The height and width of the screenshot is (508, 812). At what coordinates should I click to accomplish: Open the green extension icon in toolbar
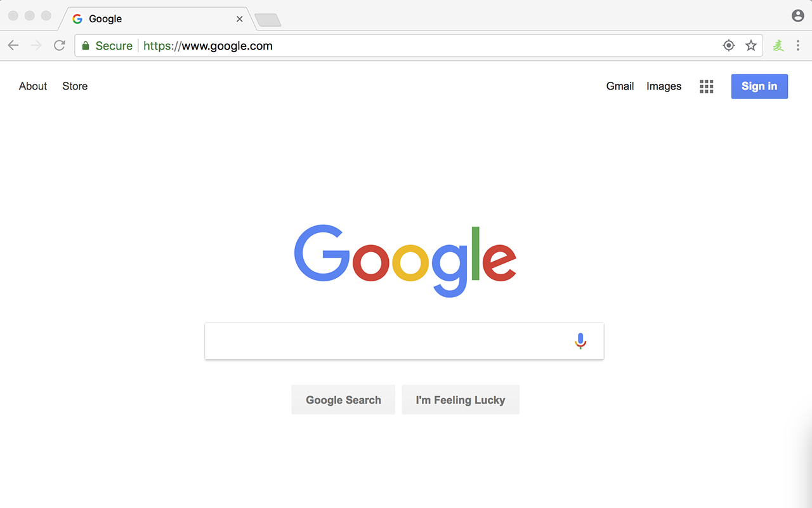click(x=778, y=45)
